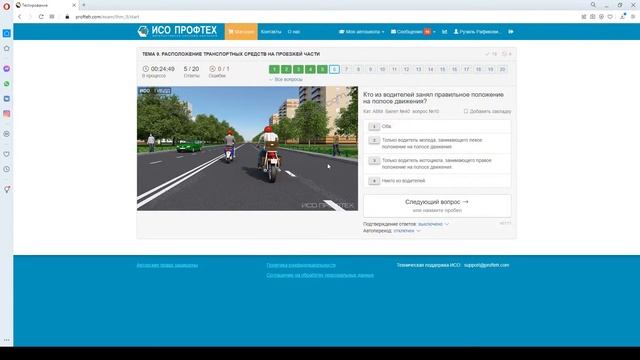Screen dimensions: 640x360
Task: Jump to question 13
Action: [x=418, y=69]
